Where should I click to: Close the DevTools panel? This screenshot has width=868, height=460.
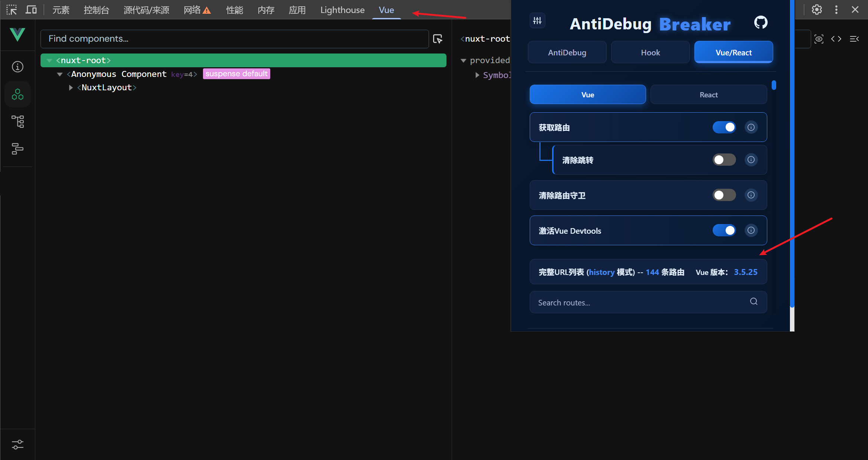tap(855, 10)
